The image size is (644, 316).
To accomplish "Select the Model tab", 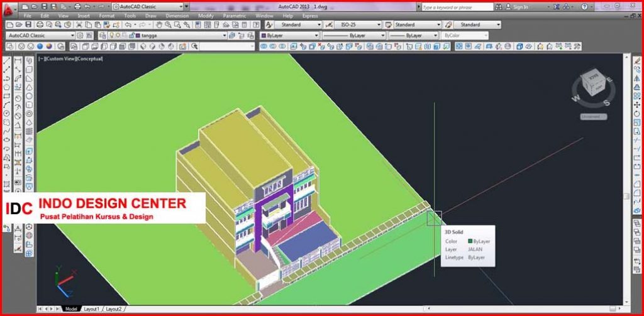I will coord(71,309).
